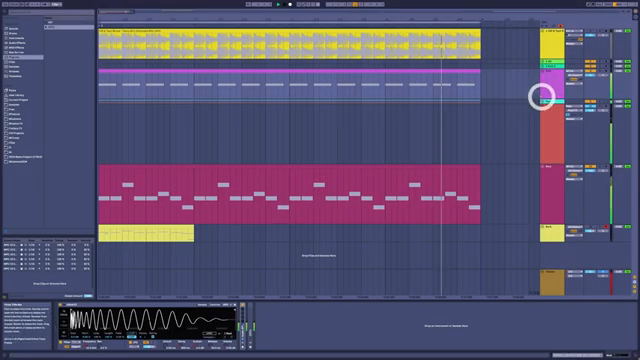Screen dimensions: 640x360
Task: Open the Instruments browser category
Action: coord(16,38)
